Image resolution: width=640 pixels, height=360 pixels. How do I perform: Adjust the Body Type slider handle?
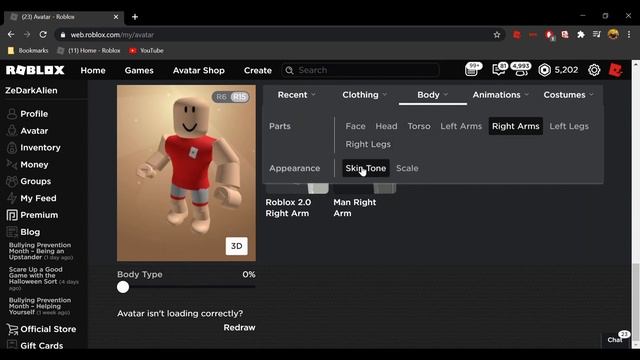tap(123, 287)
